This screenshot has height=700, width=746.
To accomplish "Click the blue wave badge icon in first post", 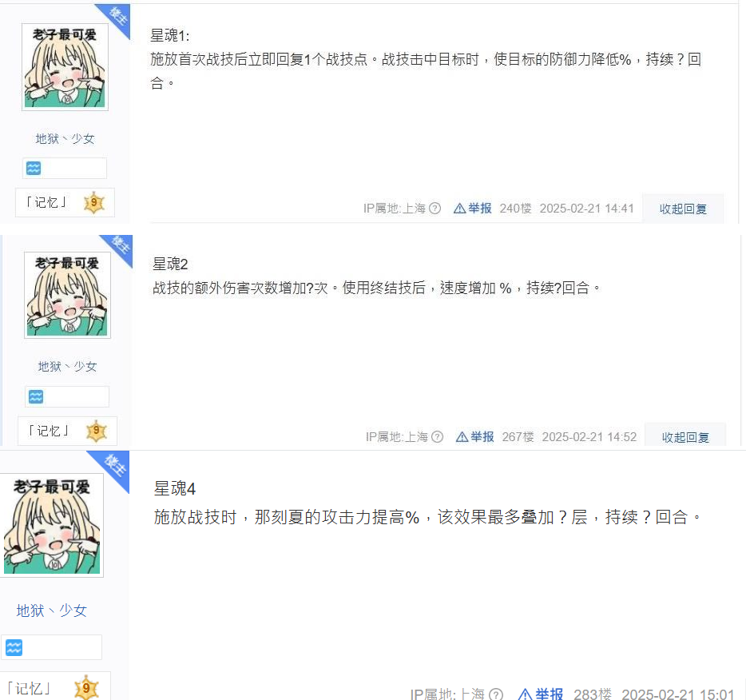I will tap(34, 168).
